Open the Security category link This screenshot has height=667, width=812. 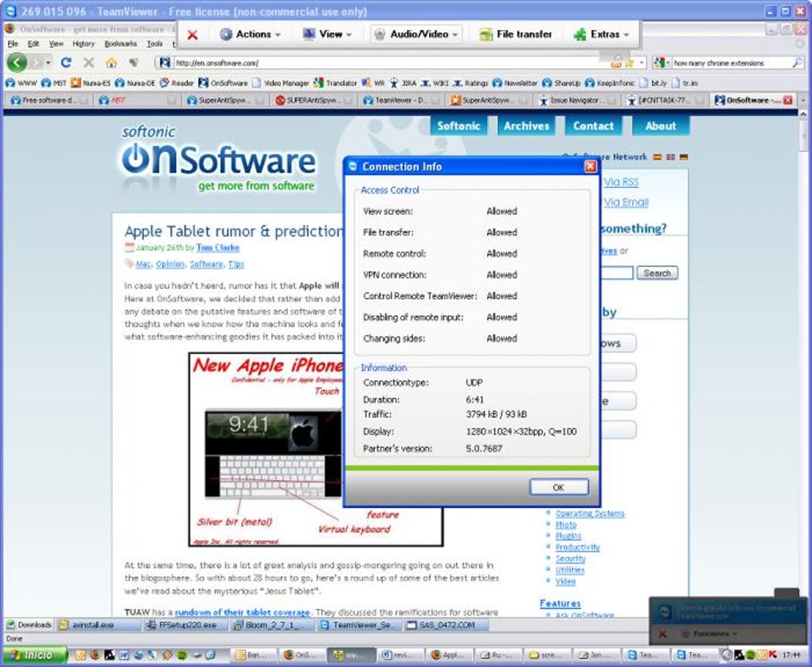pyautogui.click(x=570, y=559)
